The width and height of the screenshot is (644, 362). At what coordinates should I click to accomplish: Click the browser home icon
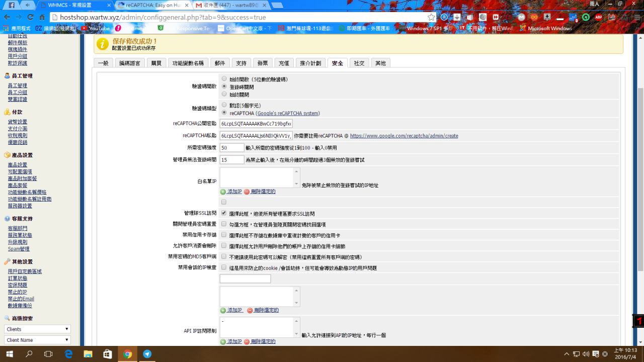pos(42,17)
